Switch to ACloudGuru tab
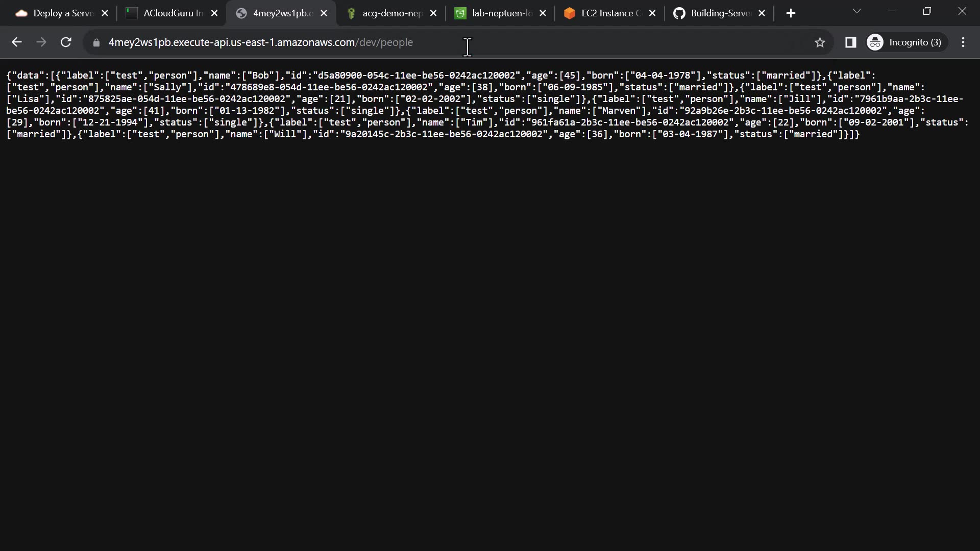 (x=166, y=13)
